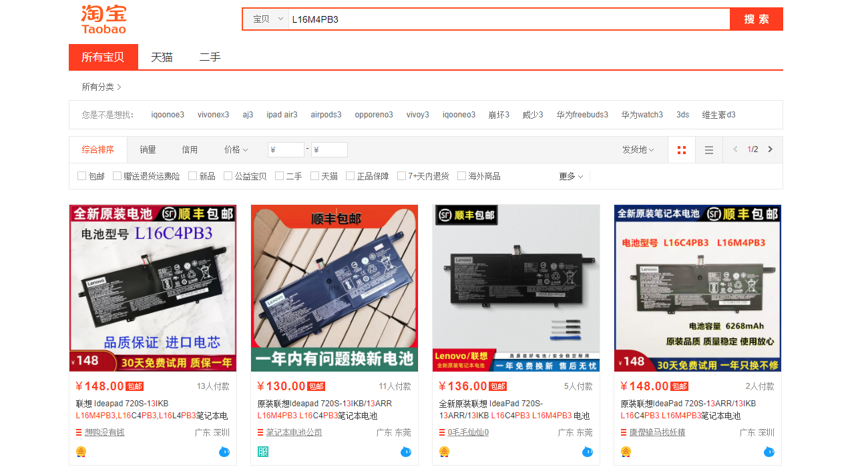Go to previous results page arrow
Screen dimensions: 868x467
point(735,149)
